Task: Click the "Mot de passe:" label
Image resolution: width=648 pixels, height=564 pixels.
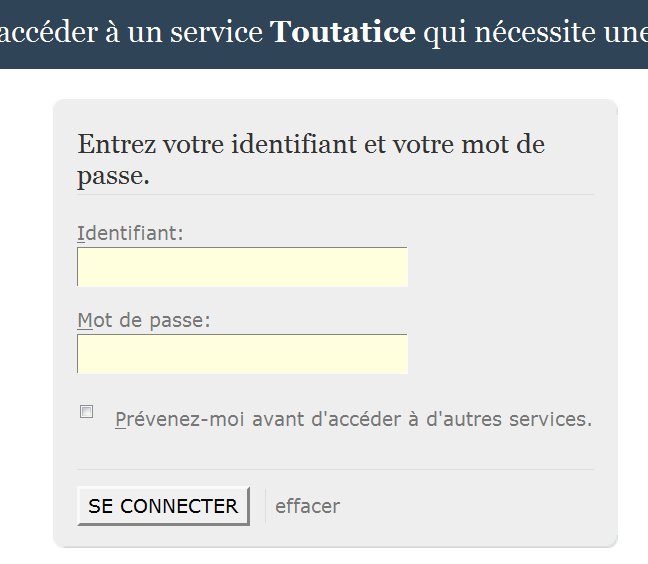Action: [144, 321]
